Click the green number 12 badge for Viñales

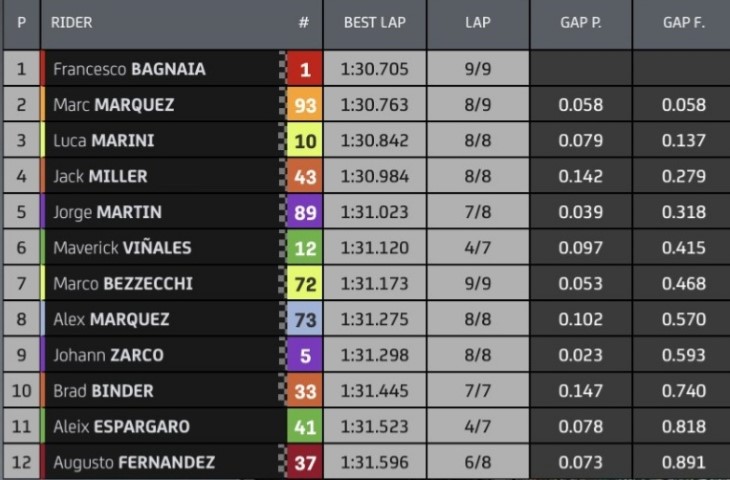point(304,248)
